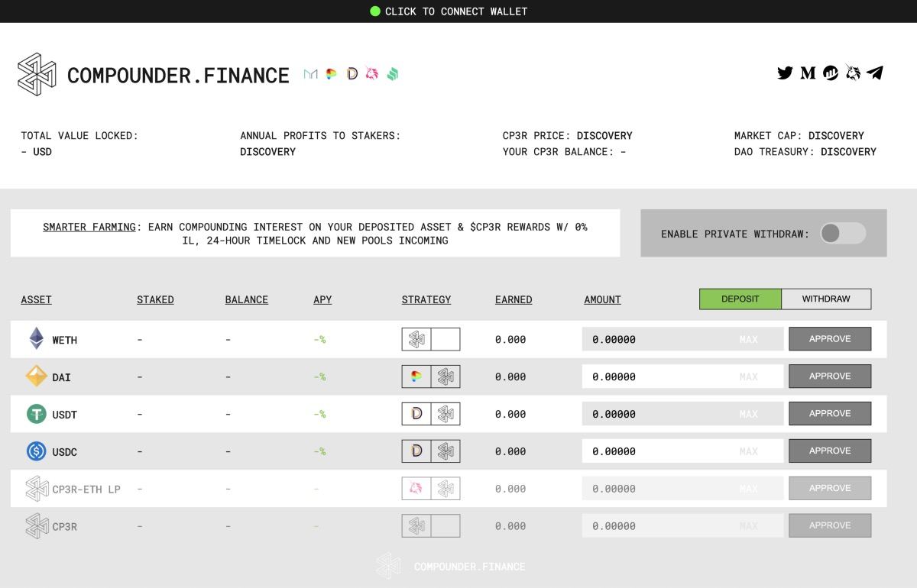Switch to the Deposit tab
The height and width of the screenshot is (588, 917).
click(740, 299)
